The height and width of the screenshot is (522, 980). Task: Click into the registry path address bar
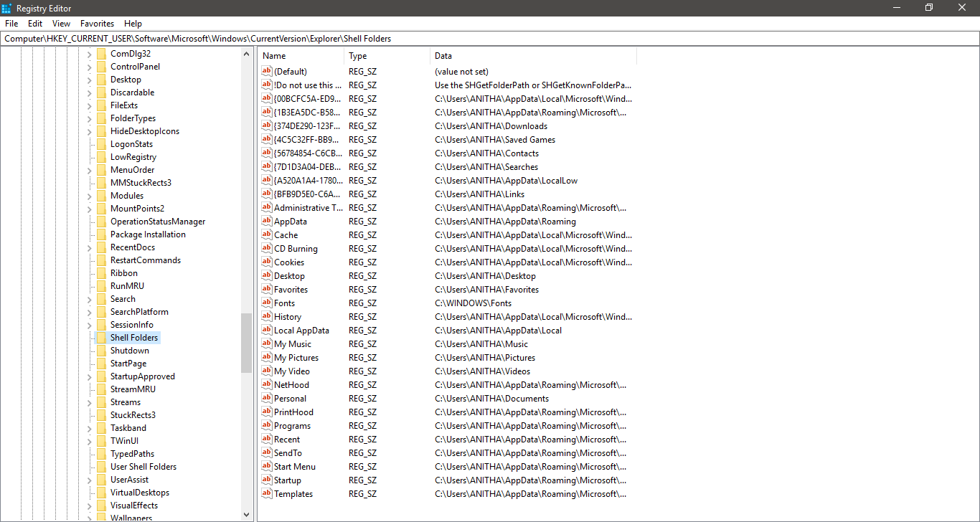(490, 39)
